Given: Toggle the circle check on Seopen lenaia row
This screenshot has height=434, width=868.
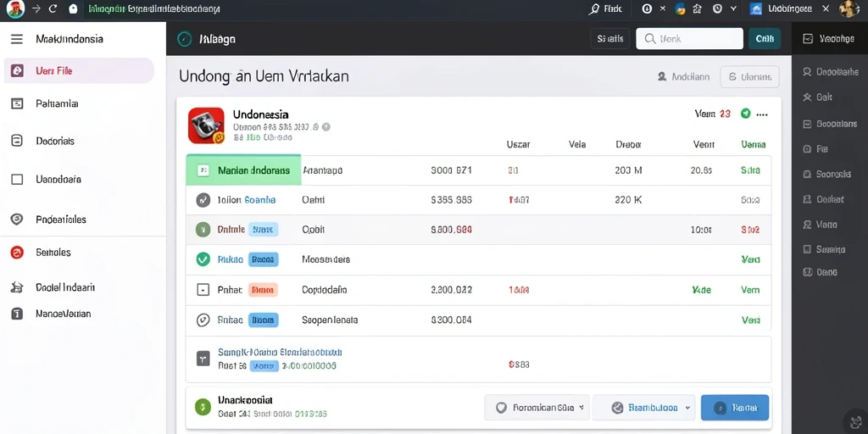Looking at the screenshot, I should click(203, 320).
